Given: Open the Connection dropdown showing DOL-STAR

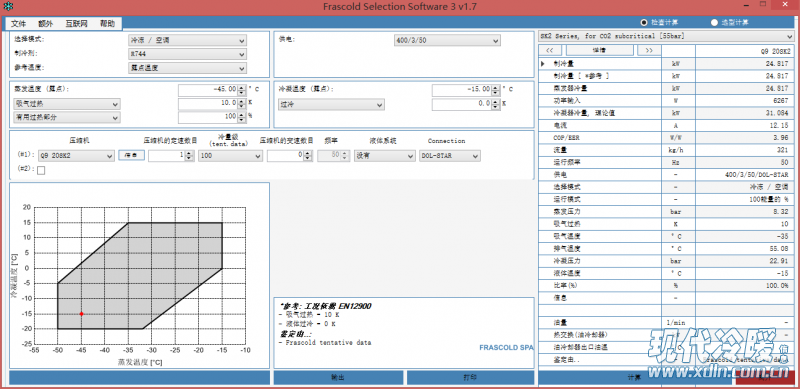Looking at the screenshot, I should pyautogui.click(x=449, y=156).
